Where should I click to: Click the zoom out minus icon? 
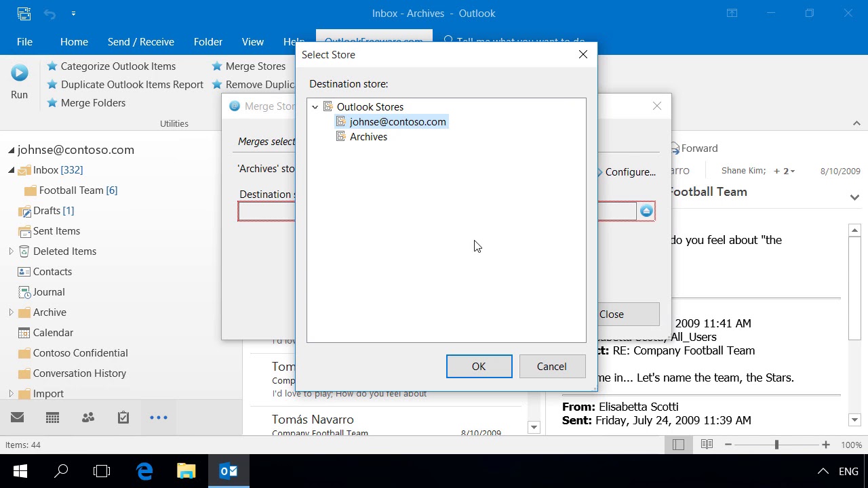[728, 445]
